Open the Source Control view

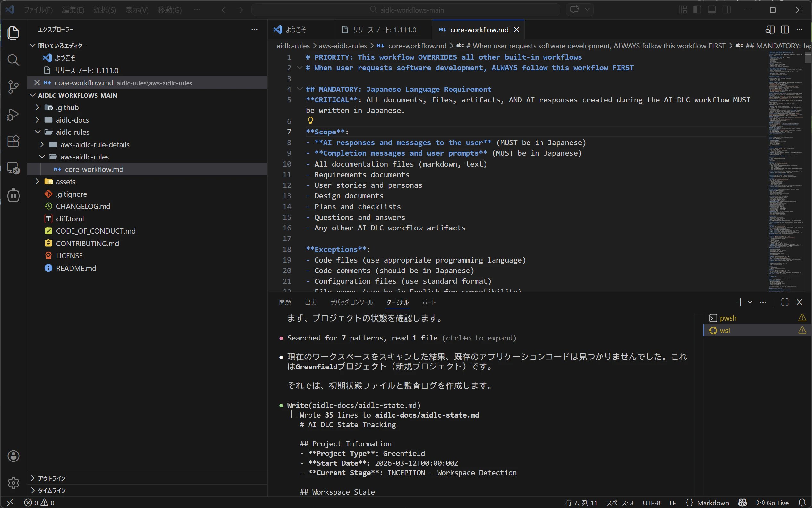tap(13, 87)
